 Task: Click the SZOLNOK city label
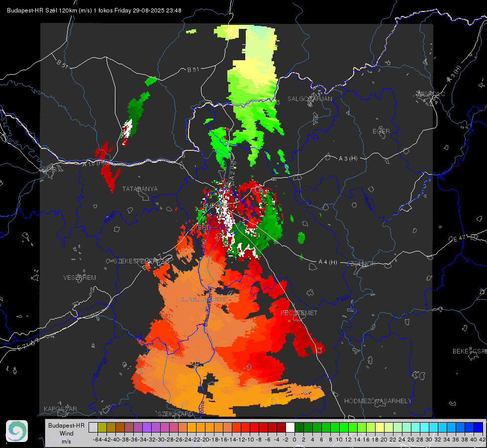point(361,264)
